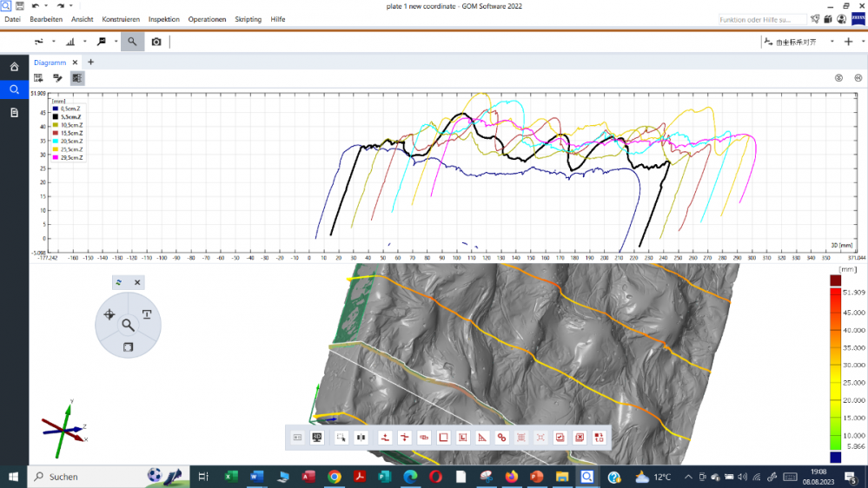Toggle the checkmark selection icon in bottom toolbar
Image resolution: width=868 pixels, height=488 pixels.
click(x=560, y=438)
